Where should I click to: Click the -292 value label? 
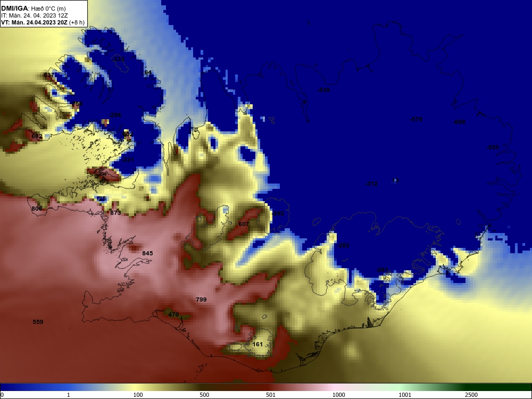point(278,214)
